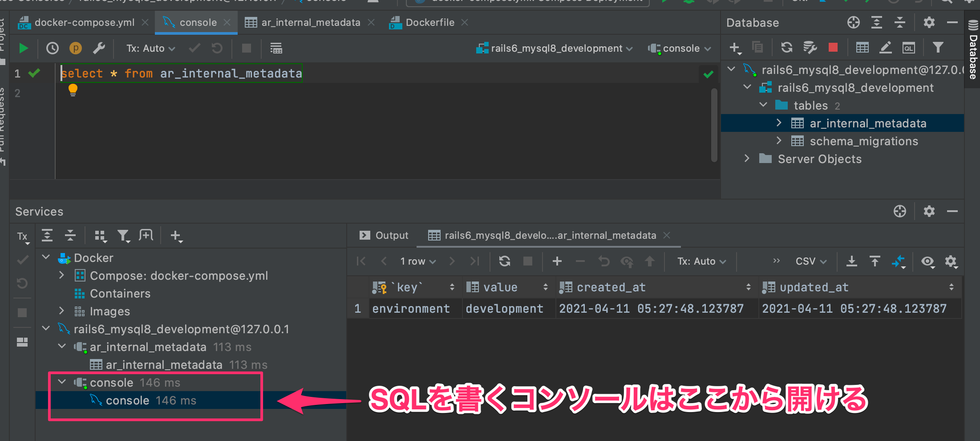980x441 pixels.
Task: Run the SQL query with Execute button
Action: 24,48
